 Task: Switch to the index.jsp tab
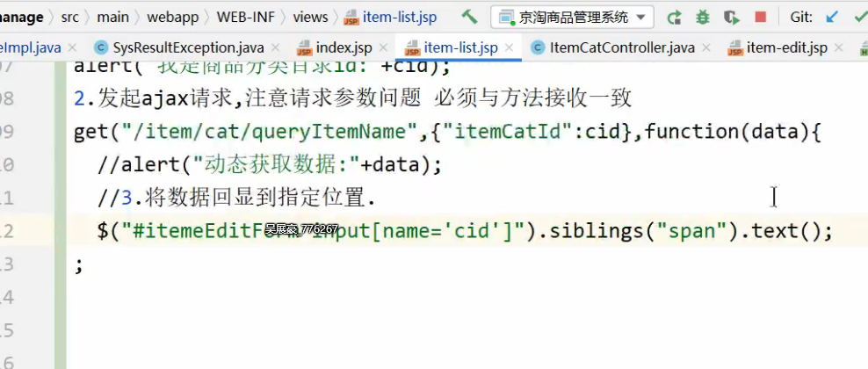pos(344,47)
